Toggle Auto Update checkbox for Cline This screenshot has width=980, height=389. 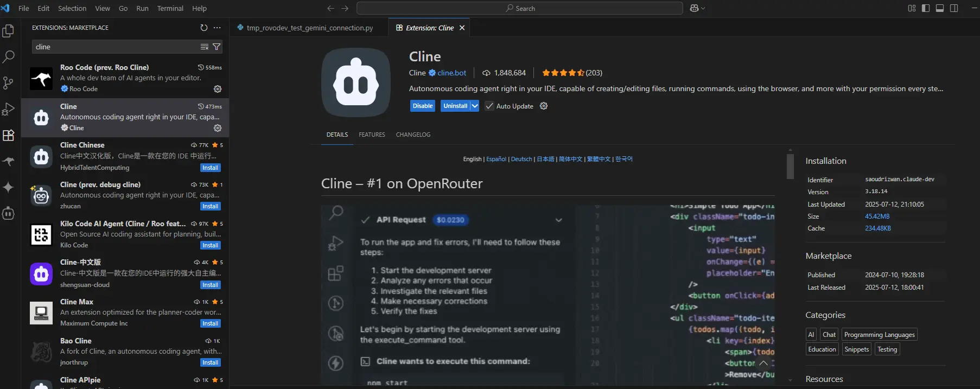(x=489, y=106)
